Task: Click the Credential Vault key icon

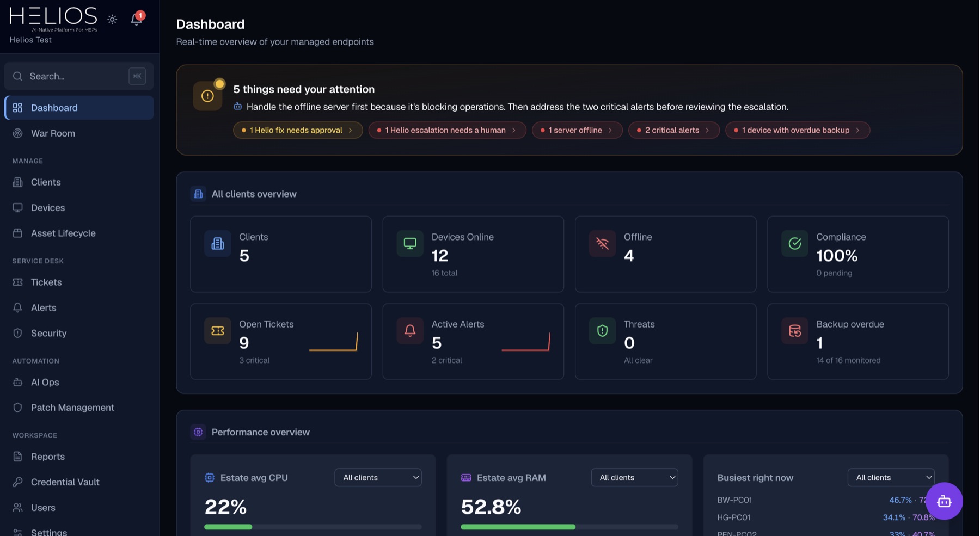Action: (17, 483)
